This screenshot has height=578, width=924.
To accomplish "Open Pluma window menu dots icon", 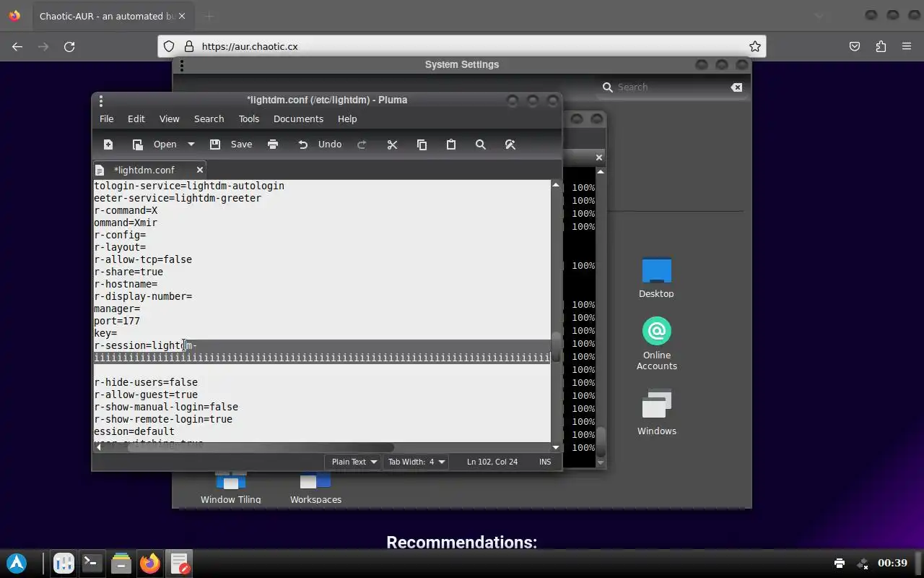I will (x=101, y=100).
